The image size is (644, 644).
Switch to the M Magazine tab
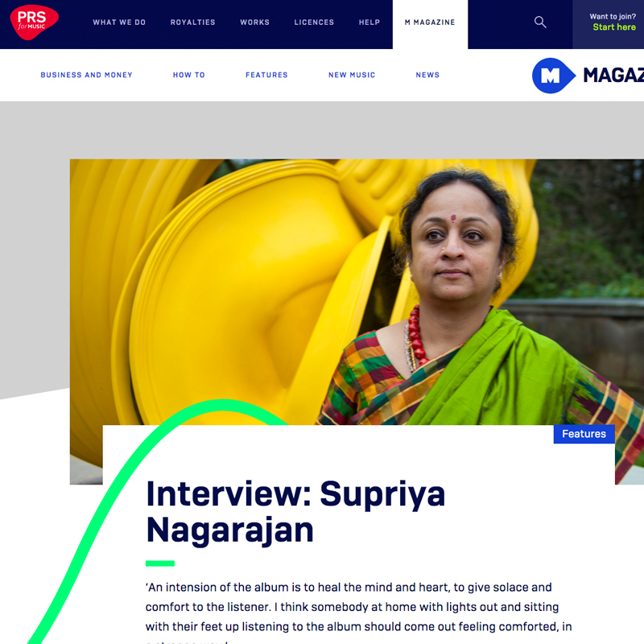pos(430,23)
